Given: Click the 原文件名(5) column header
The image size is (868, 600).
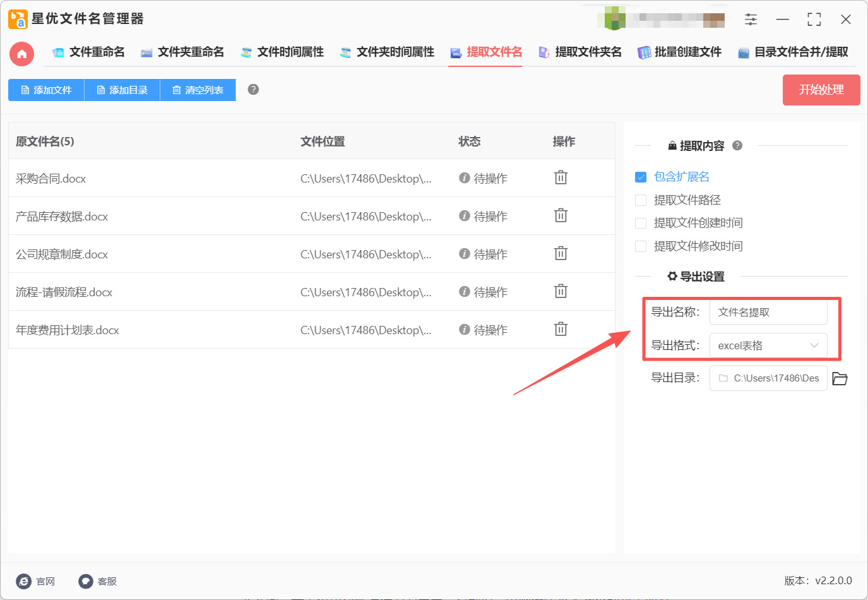Looking at the screenshot, I should coord(45,141).
